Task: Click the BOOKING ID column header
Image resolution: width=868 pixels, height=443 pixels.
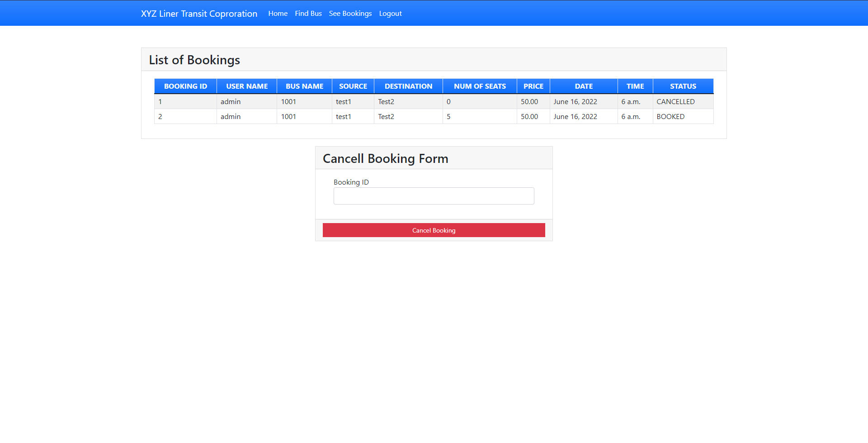Action: point(185,86)
